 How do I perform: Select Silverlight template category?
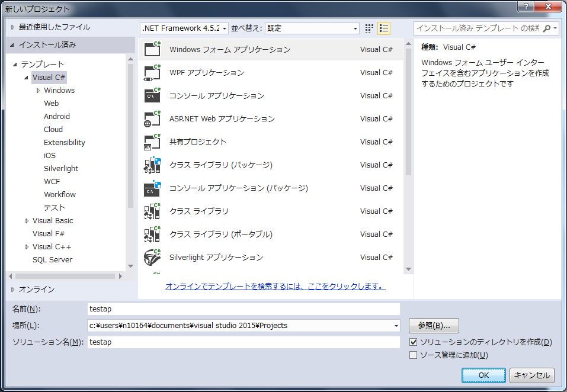[61, 168]
